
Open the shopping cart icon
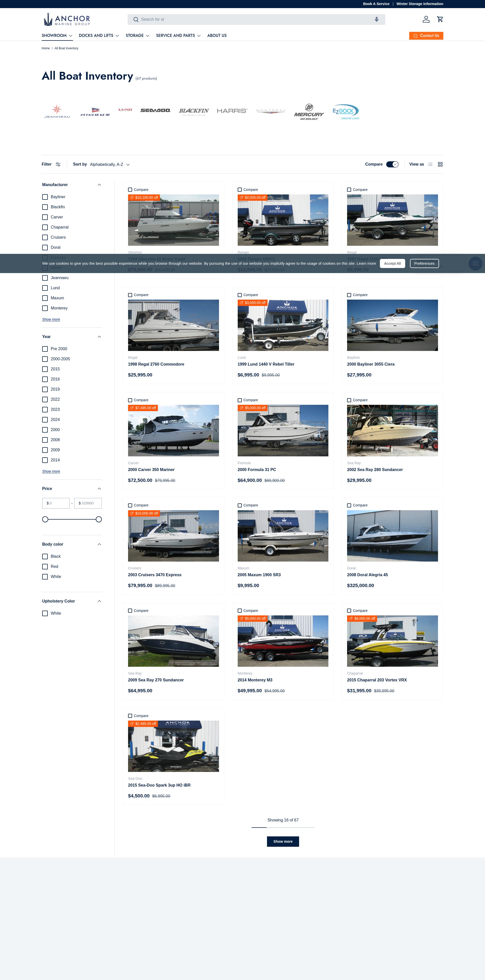(440, 19)
